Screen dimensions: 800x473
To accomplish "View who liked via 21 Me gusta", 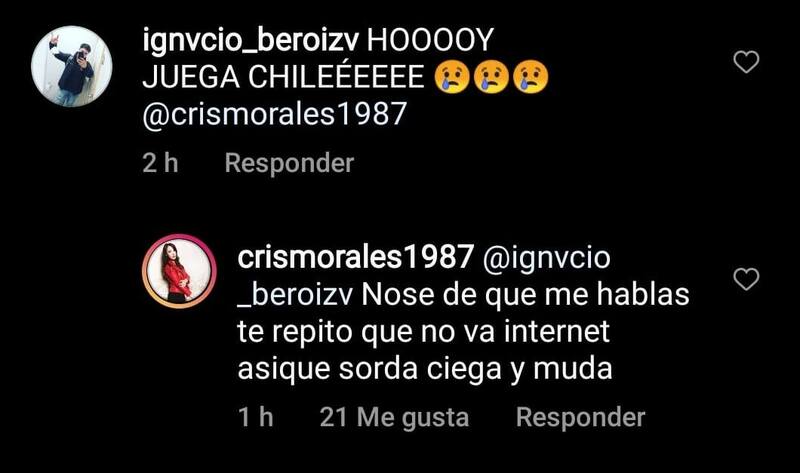I will [x=394, y=417].
